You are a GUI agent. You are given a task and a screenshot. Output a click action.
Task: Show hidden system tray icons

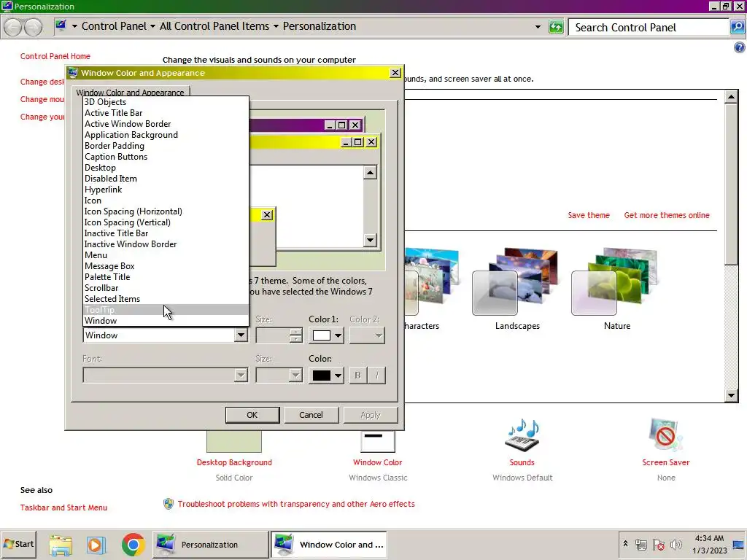(x=625, y=544)
